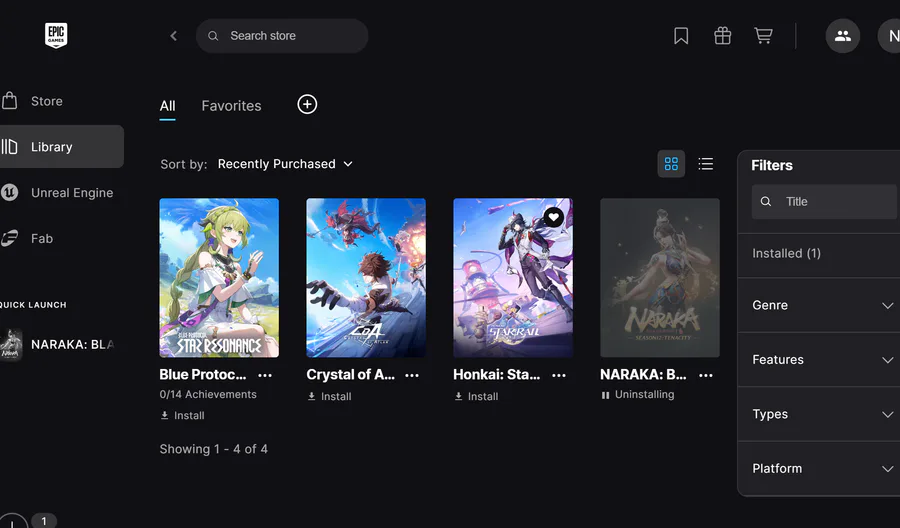Viewport: 900px width, 528px height.
Task: Expand the Genre filter
Action: point(824,305)
